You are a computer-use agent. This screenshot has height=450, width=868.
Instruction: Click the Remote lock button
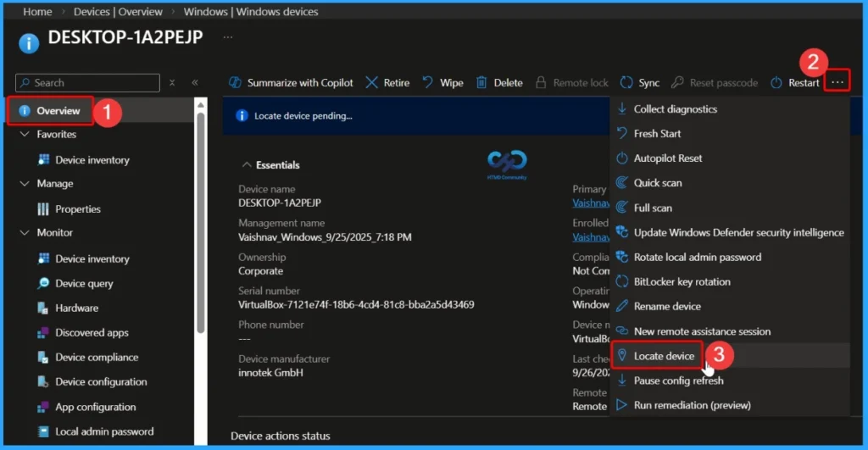pos(572,82)
